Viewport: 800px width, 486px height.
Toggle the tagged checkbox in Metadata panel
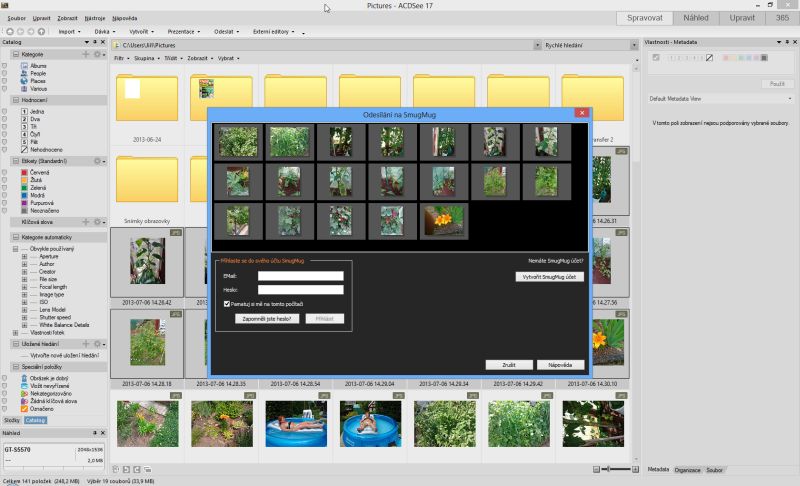[656, 58]
